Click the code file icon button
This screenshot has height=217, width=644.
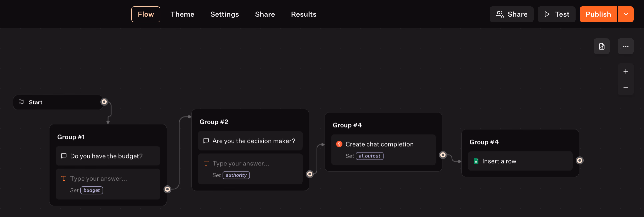(602, 47)
